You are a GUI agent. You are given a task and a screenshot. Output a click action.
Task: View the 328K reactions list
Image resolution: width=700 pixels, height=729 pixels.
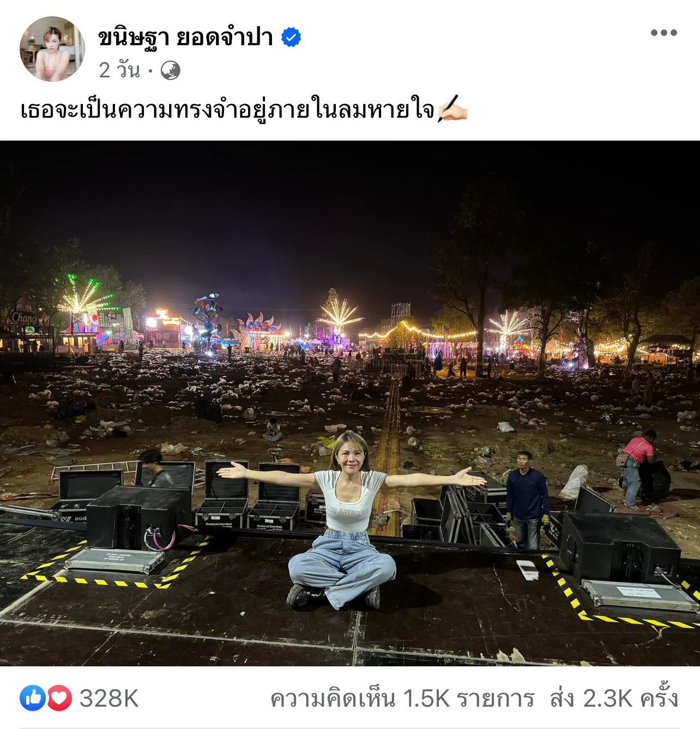click(x=109, y=698)
